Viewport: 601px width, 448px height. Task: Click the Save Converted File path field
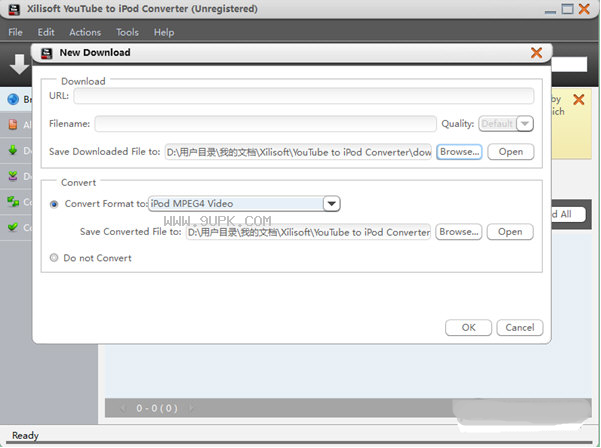[308, 232]
